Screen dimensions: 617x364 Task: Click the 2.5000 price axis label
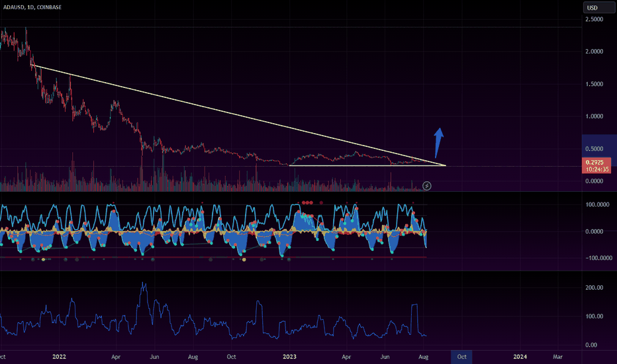pyautogui.click(x=594, y=19)
